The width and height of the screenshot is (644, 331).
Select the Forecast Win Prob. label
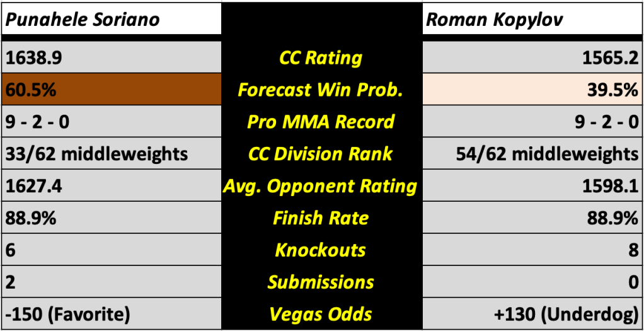[321, 90]
